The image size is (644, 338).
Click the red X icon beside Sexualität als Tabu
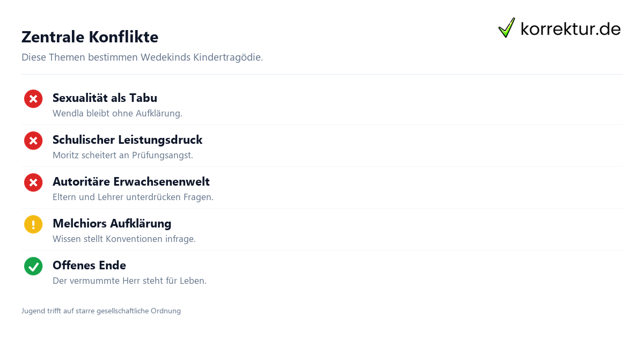tap(33, 99)
